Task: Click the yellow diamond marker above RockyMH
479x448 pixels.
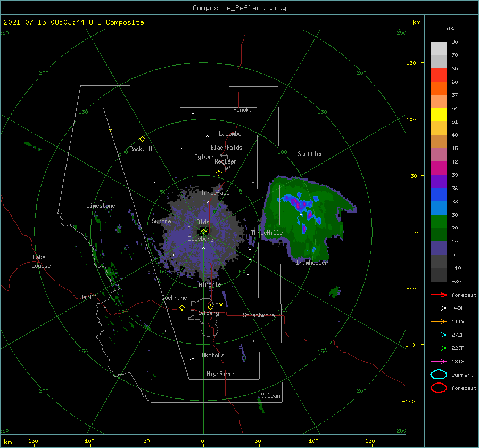Action: [142, 139]
